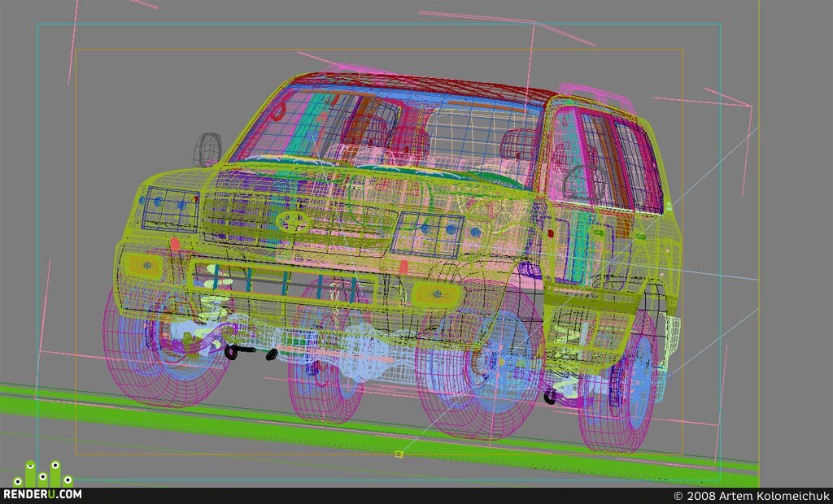Select the black tow hook under the bumper
Viewport: 833px width, 504px height.
coord(232,351)
